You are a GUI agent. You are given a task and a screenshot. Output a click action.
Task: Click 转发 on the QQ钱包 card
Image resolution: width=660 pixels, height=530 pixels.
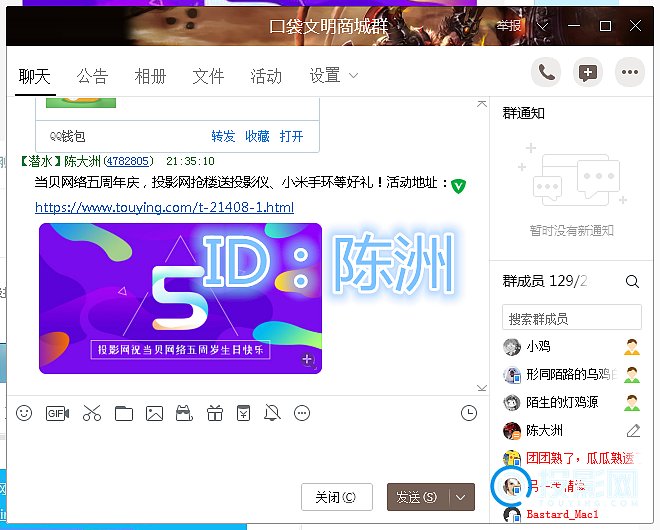coord(223,136)
